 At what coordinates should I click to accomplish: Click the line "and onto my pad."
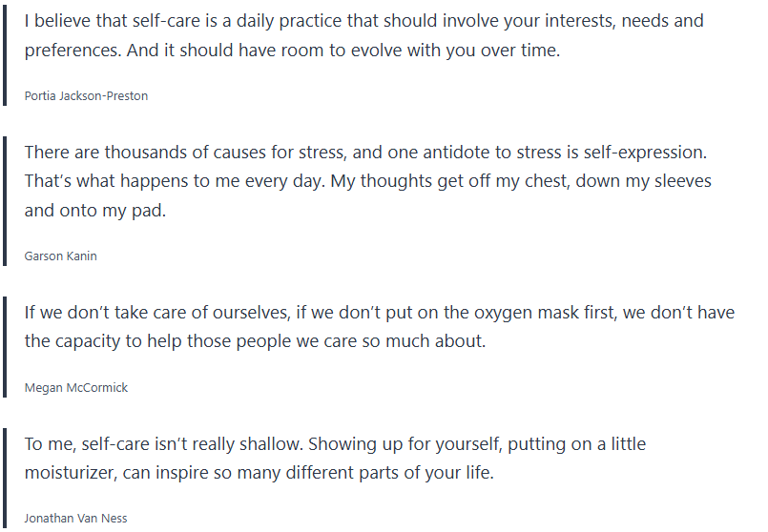pos(95,211)
